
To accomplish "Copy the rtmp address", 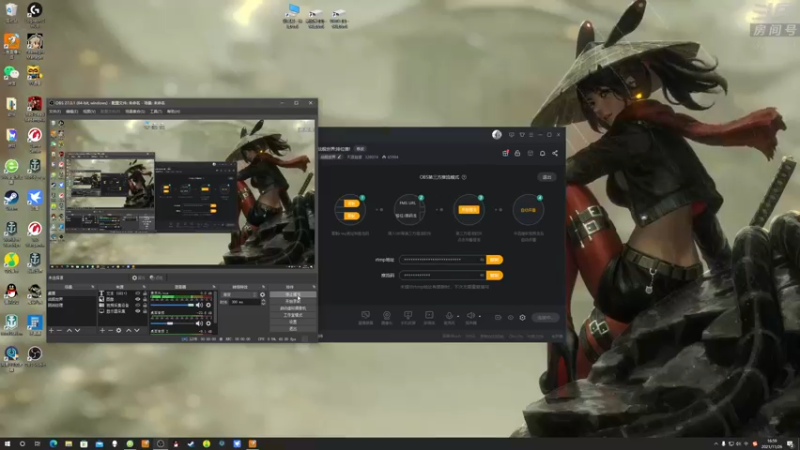I will pyautogui.click(x=494, y=260).
